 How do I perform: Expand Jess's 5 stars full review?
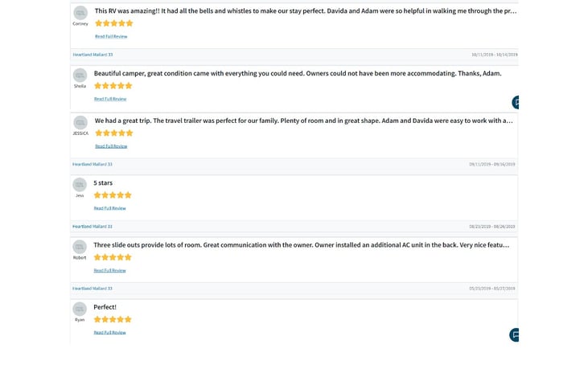click(x=110, y=208)
